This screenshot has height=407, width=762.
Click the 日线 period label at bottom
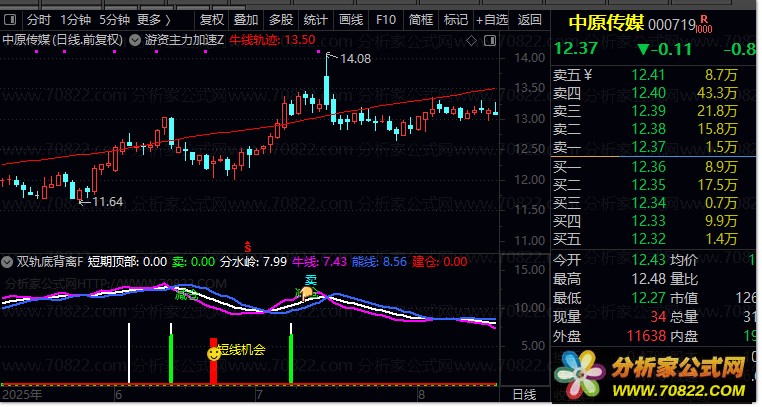click(524, 395)
